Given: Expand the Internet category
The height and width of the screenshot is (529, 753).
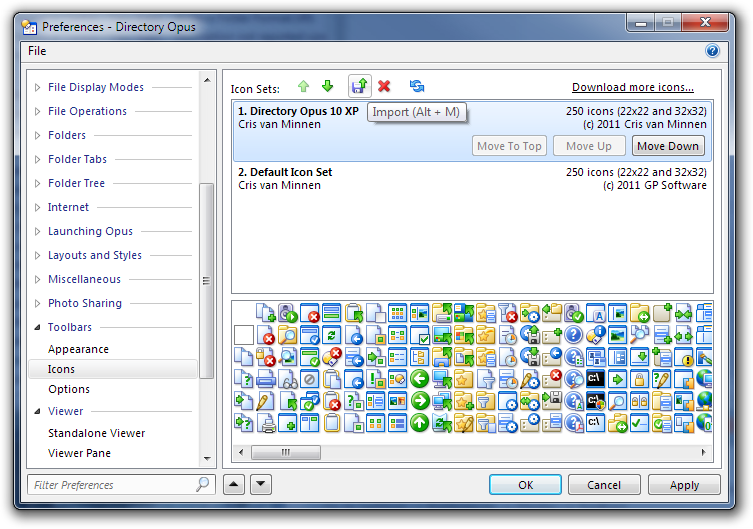Looking at the screenshot, I should click(37, 207).
